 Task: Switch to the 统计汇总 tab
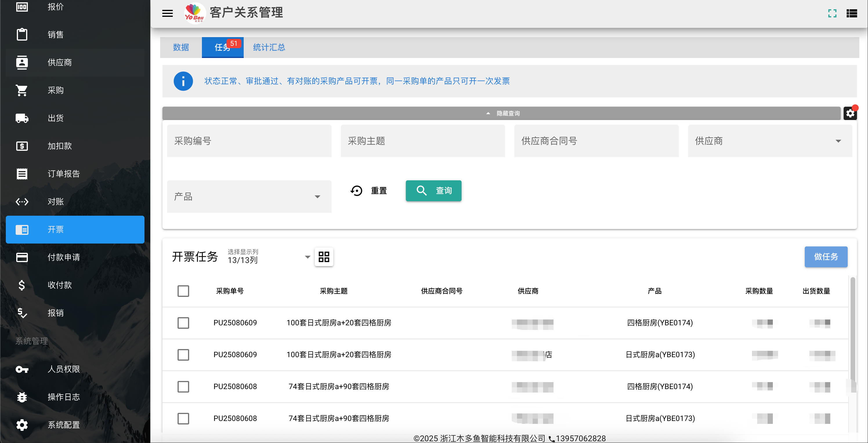click(269, 48)
